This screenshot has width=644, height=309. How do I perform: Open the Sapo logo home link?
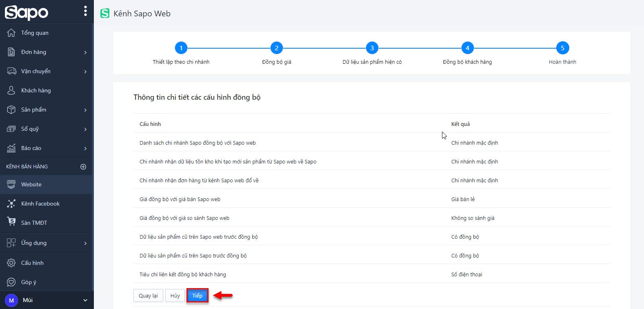coord(27,12)
